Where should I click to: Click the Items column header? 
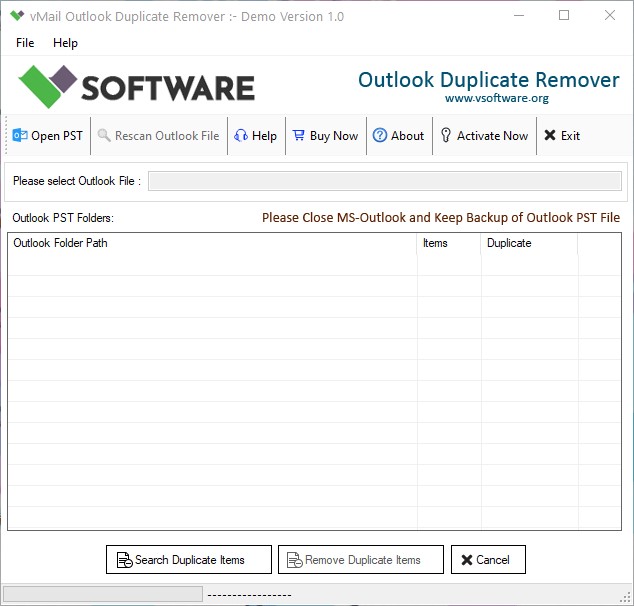point(449,243)
